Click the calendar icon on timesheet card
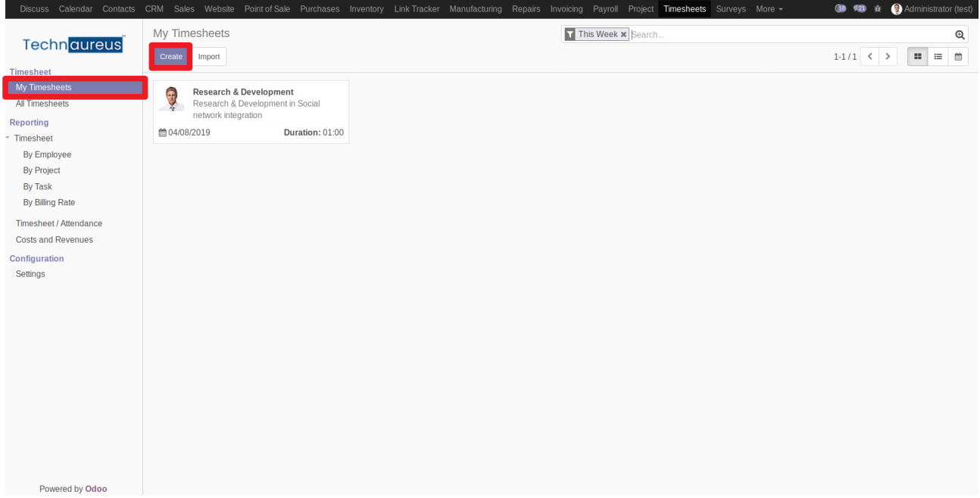Viewport: 980px width, 498px height. coord(162,133)
